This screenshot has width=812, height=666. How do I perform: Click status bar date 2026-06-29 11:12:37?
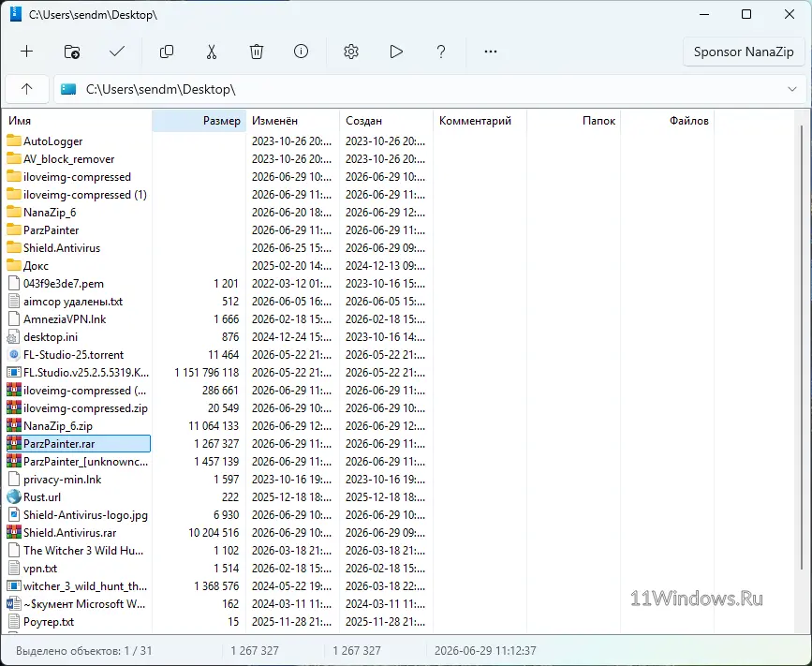point(485,650)
